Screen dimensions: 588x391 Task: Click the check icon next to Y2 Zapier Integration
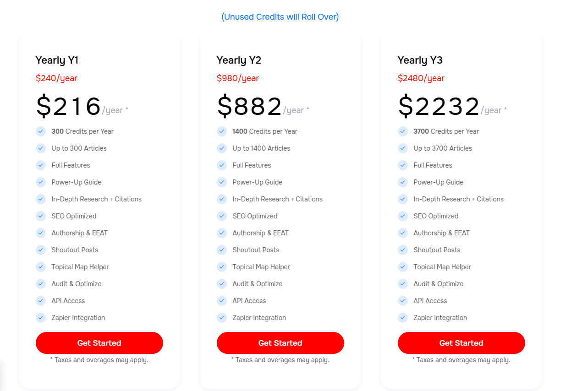pos(222,318)
